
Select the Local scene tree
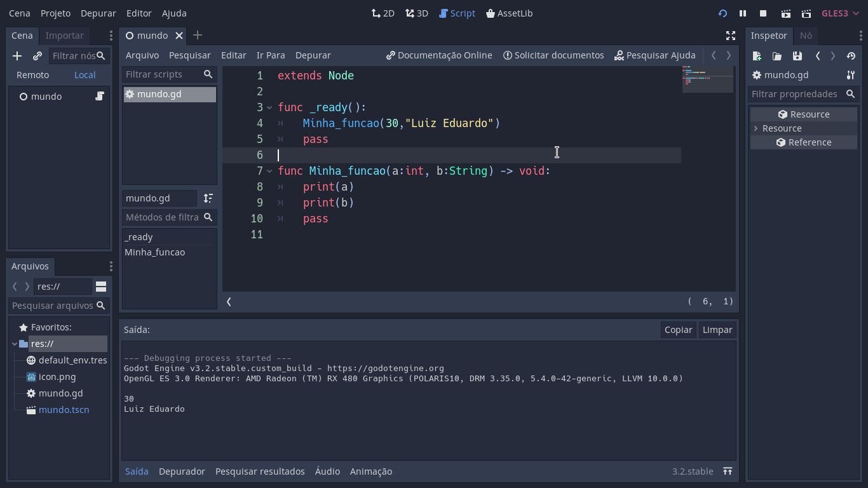pos(85,75)
